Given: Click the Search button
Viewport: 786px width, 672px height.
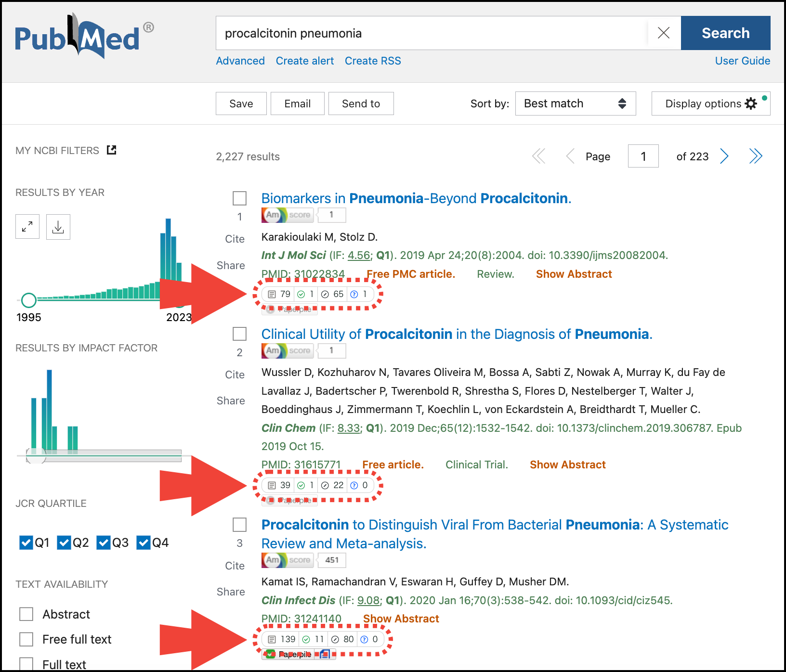Looking at the screenshot, I should tap(725, 33).
